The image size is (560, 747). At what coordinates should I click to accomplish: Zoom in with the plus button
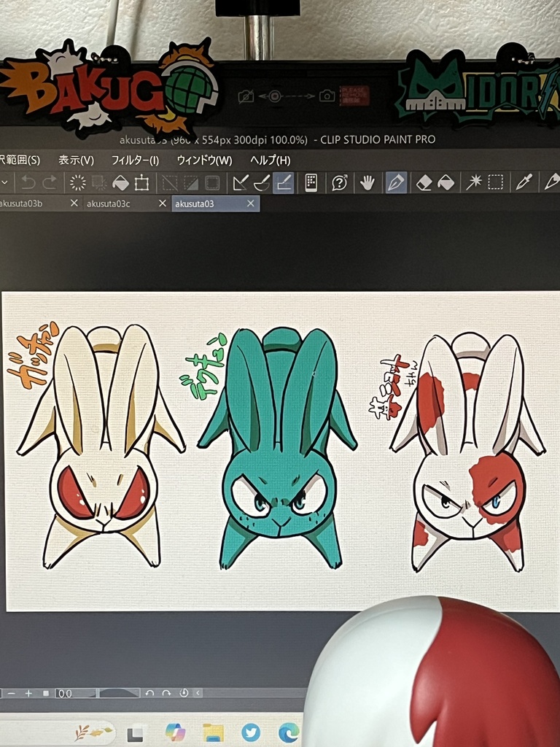[28, 693]
